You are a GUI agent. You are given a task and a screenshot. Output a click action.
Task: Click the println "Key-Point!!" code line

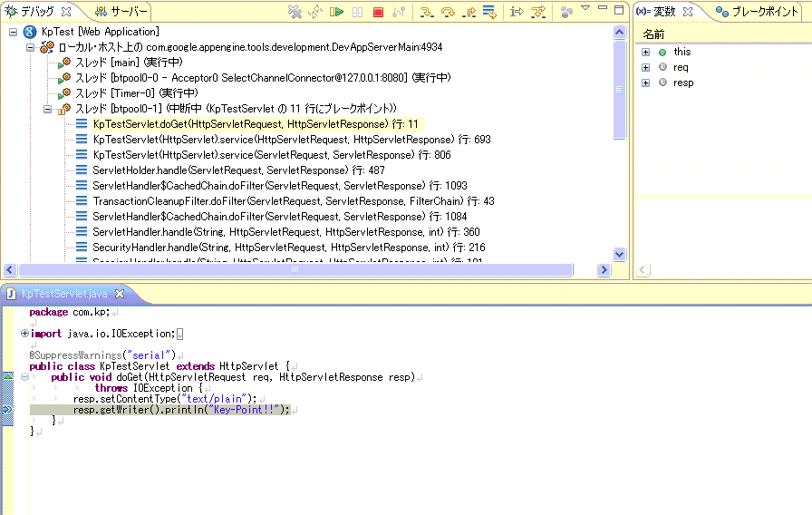181,410
